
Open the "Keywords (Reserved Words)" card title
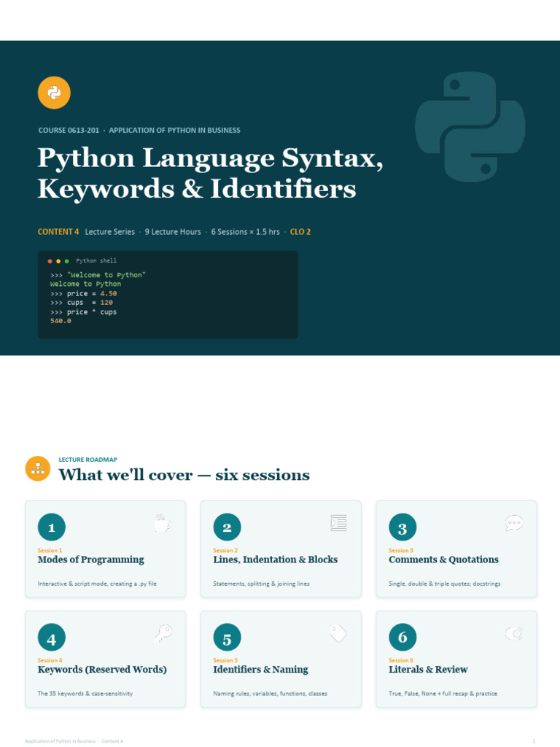(102, 670)
